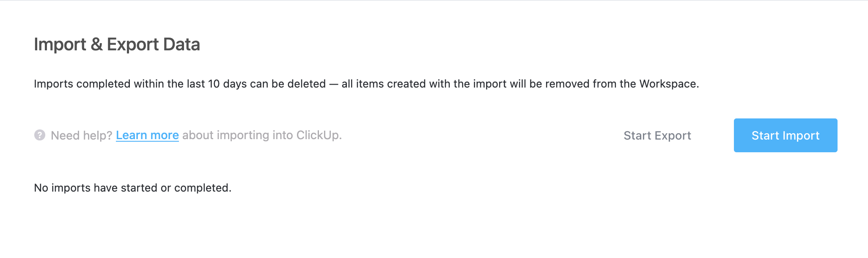Image resolution: width=868 pixels, height=258 pixels.
Task: Click the "No imports have started" message
Action: tap(132, 188)
